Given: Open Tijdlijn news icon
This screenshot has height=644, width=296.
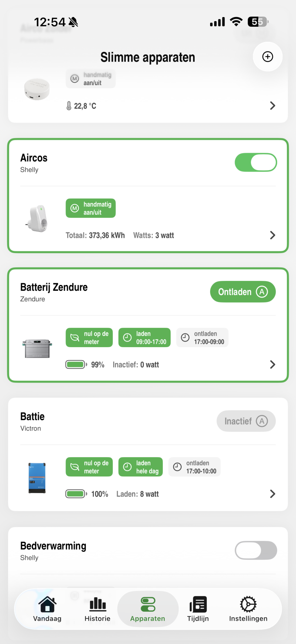Looking at the screenshot, I should 198,604.
